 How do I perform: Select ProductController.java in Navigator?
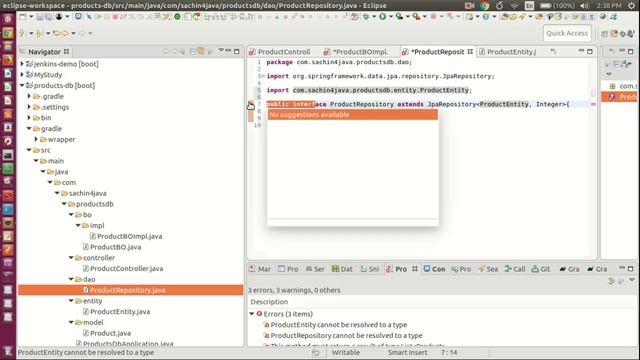[123, 269]
